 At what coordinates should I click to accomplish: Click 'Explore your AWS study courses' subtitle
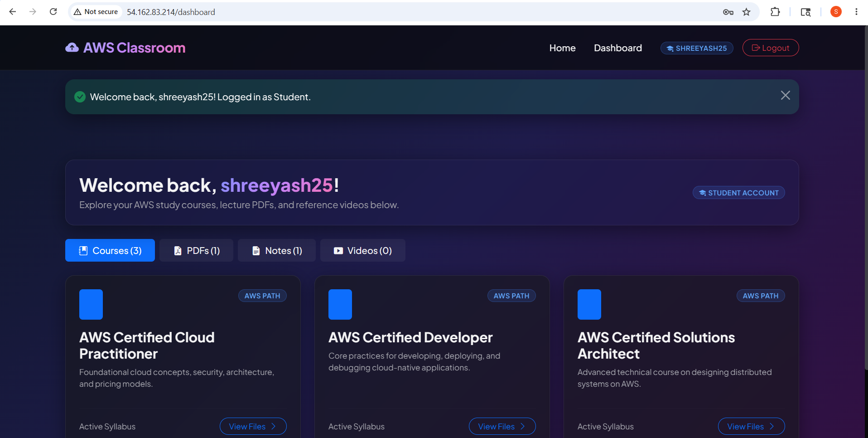point(239,205)
